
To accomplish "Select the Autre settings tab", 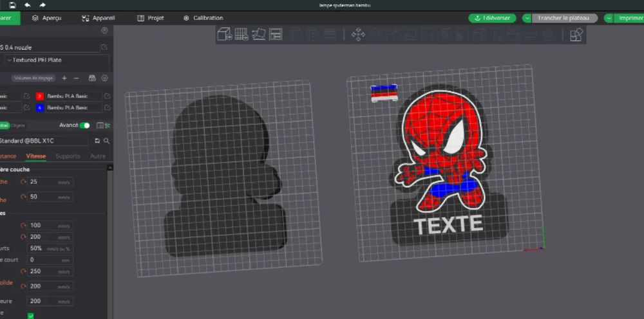I will click(98, 156).
